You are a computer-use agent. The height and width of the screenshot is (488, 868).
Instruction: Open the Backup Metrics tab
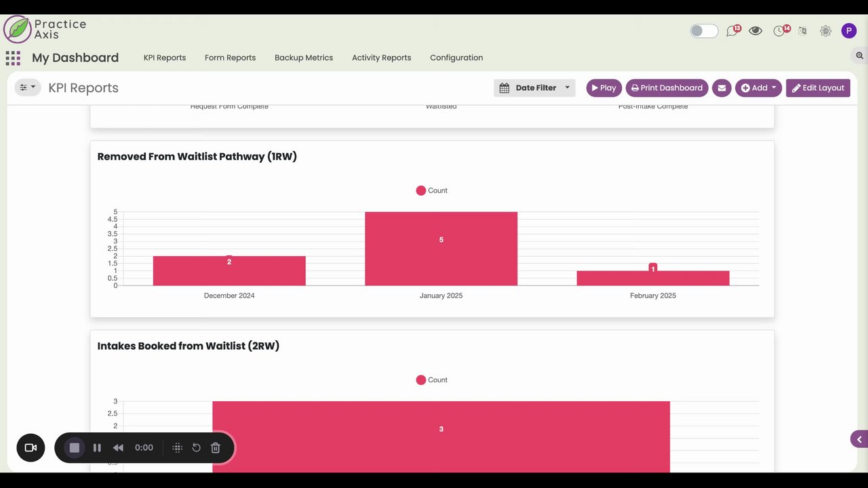coord(304,58)
